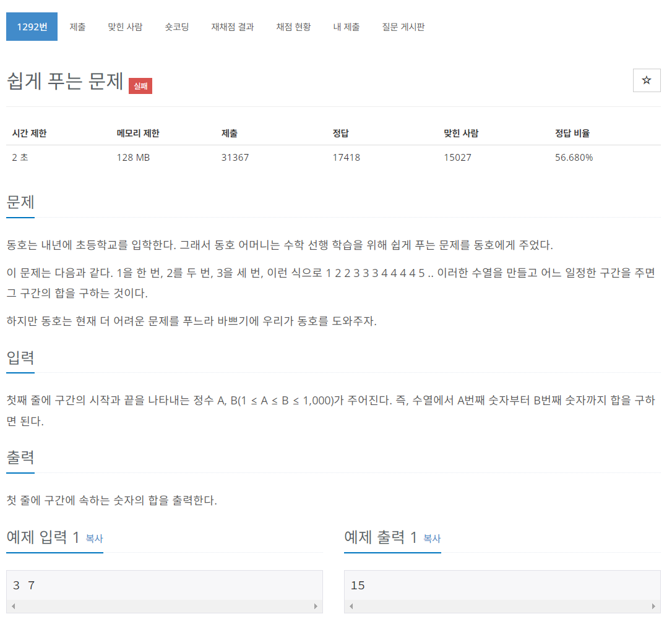
Task: Open the 제출 submit tab
Action: click(77, 27)
